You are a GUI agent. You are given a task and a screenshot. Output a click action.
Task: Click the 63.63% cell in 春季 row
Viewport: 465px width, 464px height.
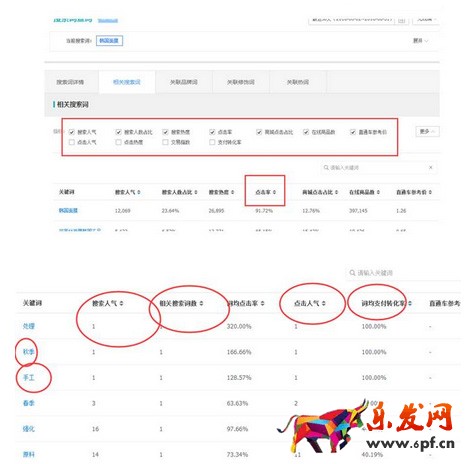237,403
